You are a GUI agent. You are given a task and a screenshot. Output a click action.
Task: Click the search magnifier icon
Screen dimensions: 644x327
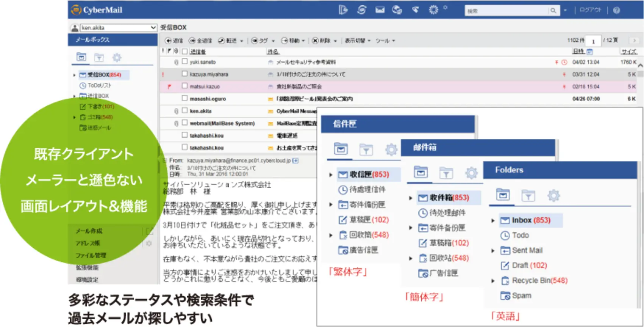553,11
